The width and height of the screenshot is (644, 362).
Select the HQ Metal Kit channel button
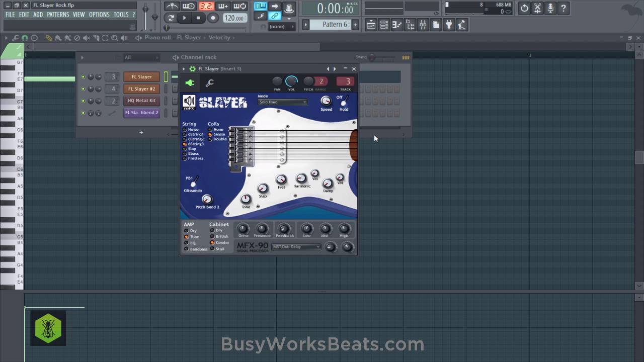pyautogui.click(x=141, y=101)
